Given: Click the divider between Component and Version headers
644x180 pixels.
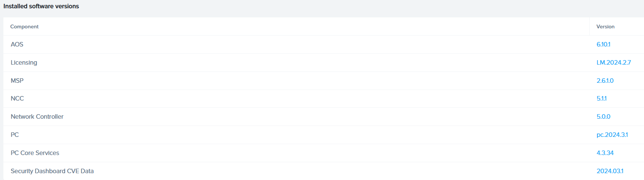Looking at the screenshot, I should click(589, 26).
